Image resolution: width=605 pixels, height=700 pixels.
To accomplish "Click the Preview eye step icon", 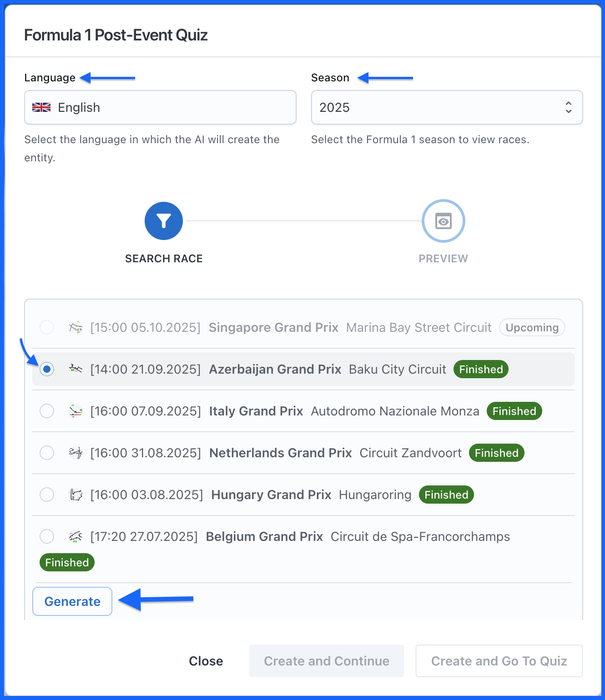I will [443, 221].
